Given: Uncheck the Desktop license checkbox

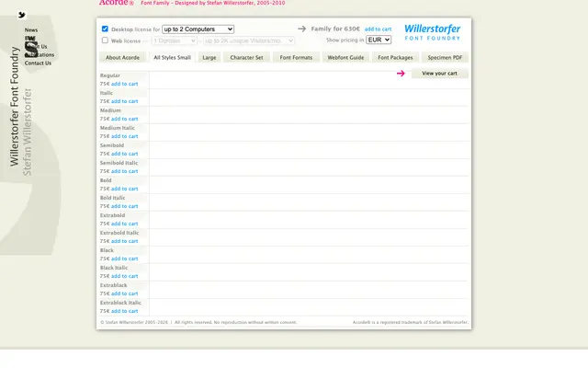Looking at the screenshot, I should 105,29.
